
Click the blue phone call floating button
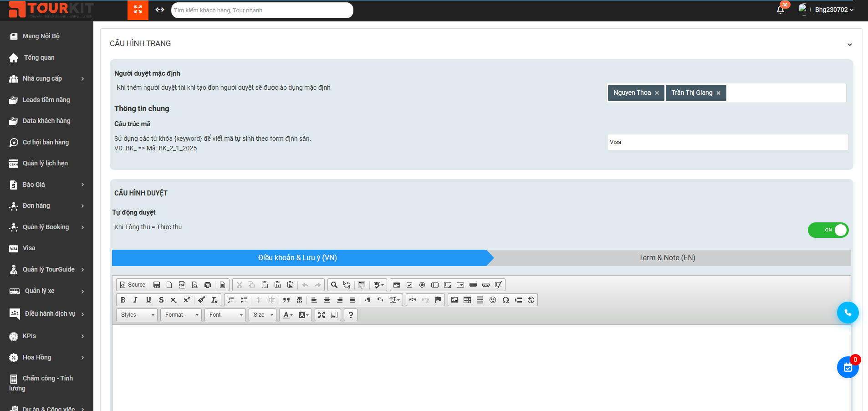coord(848,313)
